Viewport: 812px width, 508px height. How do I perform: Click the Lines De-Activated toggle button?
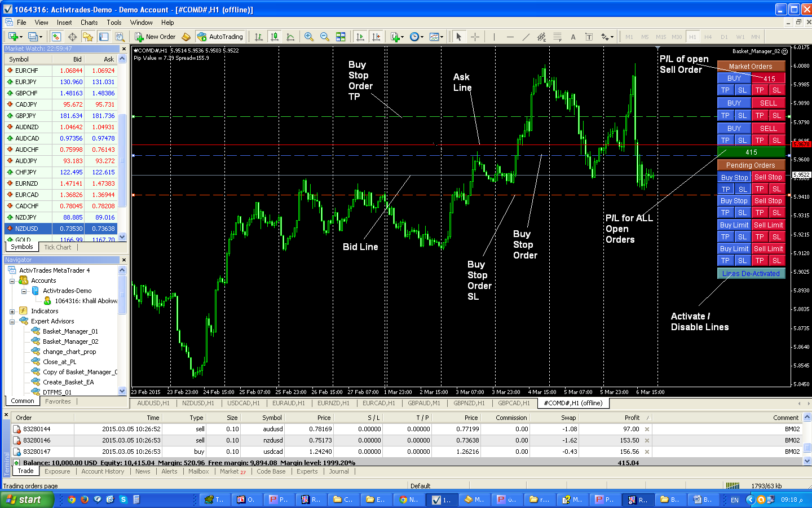tap(751, 273)
